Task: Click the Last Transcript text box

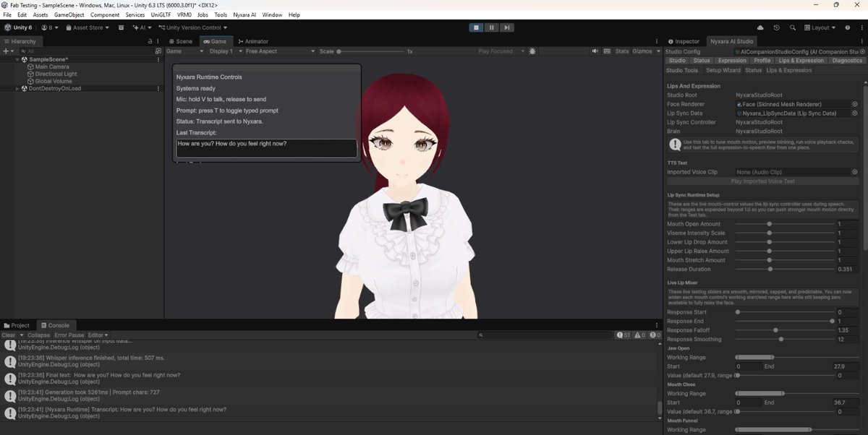Action: [x=267, y=148]
